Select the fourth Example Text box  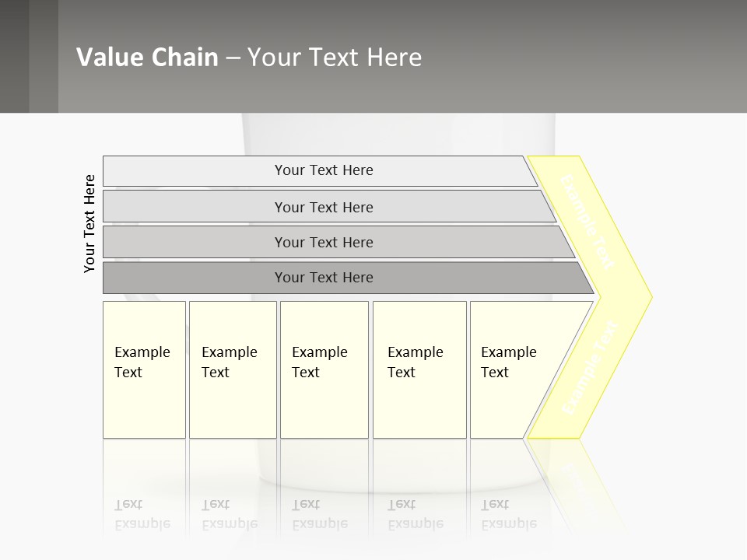coord(419,369)
